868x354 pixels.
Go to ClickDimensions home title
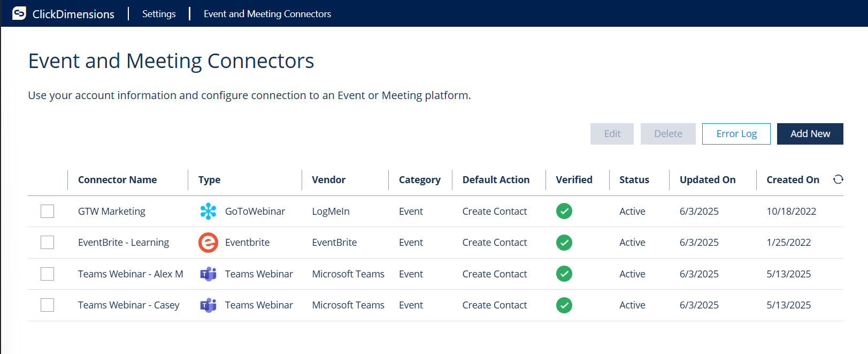click(x=73, y=14)
